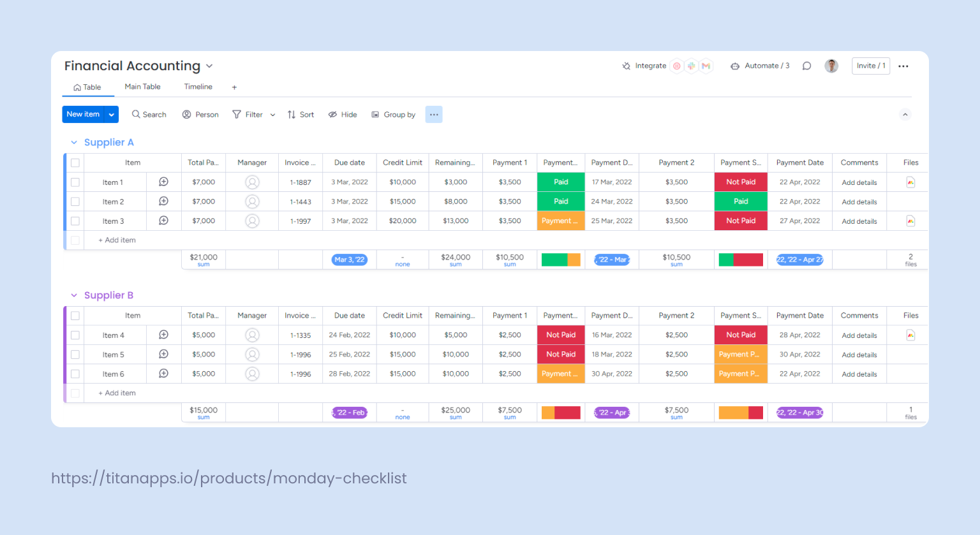Open the Main Table tab

coord(142,87)
